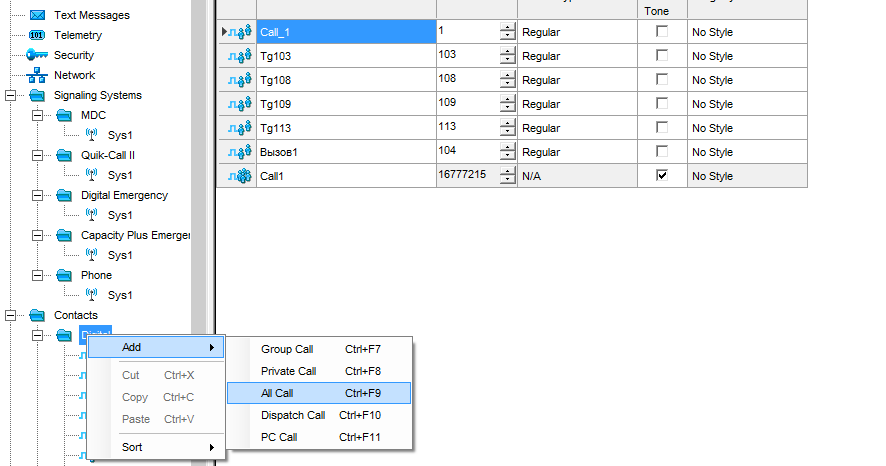Open the Sort submenu
Screen dimensions: 886x466
(132, 447)
